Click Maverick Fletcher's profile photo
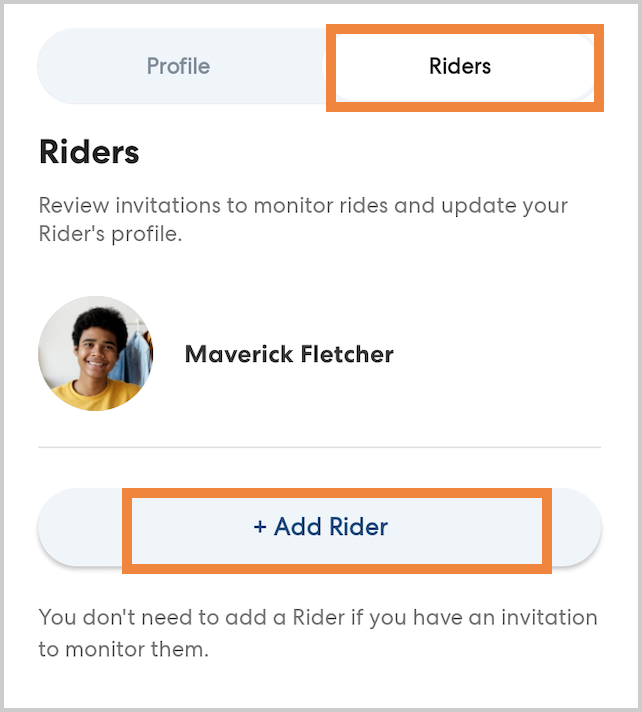Viewport: 642px width, 712px height. coord(96,354)
